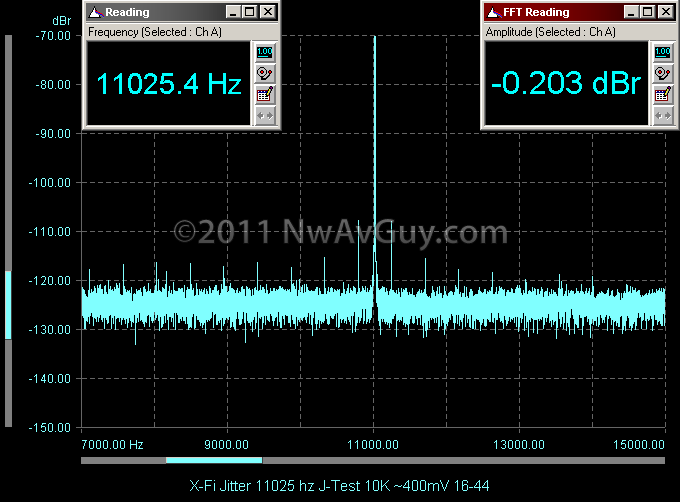Minimize the Reading window
The height and width of the screenshot is (502, 680).
233,12
